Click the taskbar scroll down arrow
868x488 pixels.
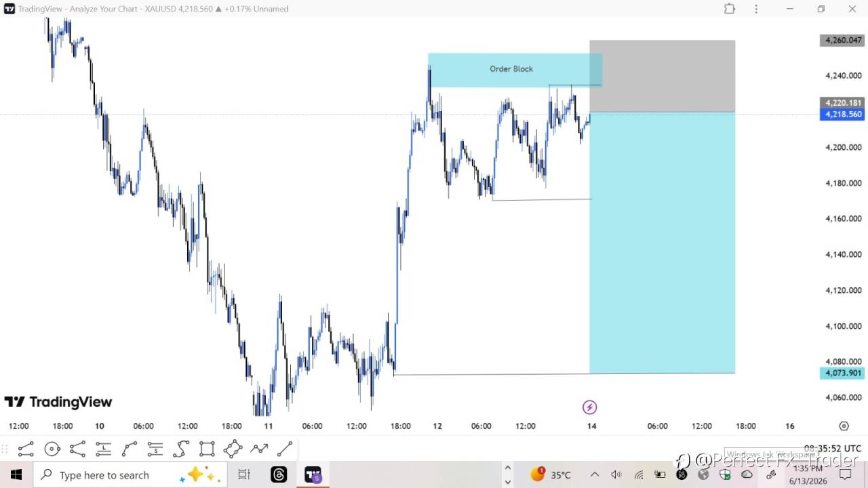coord(507,482)
